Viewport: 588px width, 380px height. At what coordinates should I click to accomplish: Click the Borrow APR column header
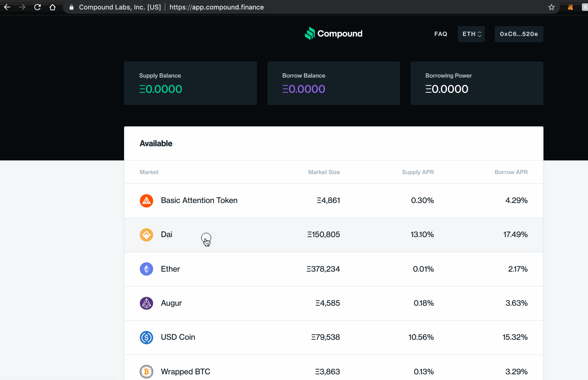(x=511, y=172)
